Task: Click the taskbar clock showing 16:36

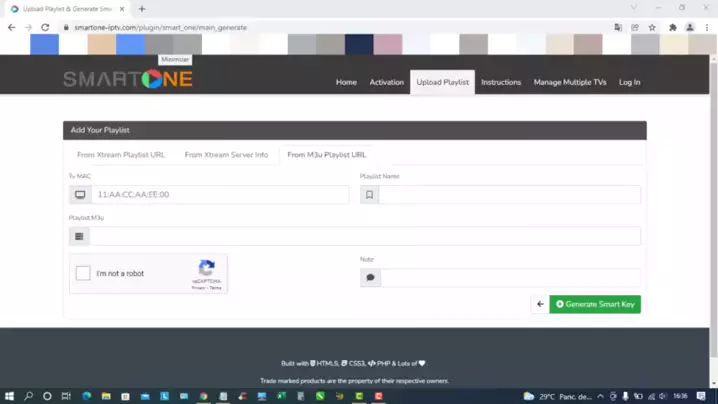Action: tap(680, 396)
